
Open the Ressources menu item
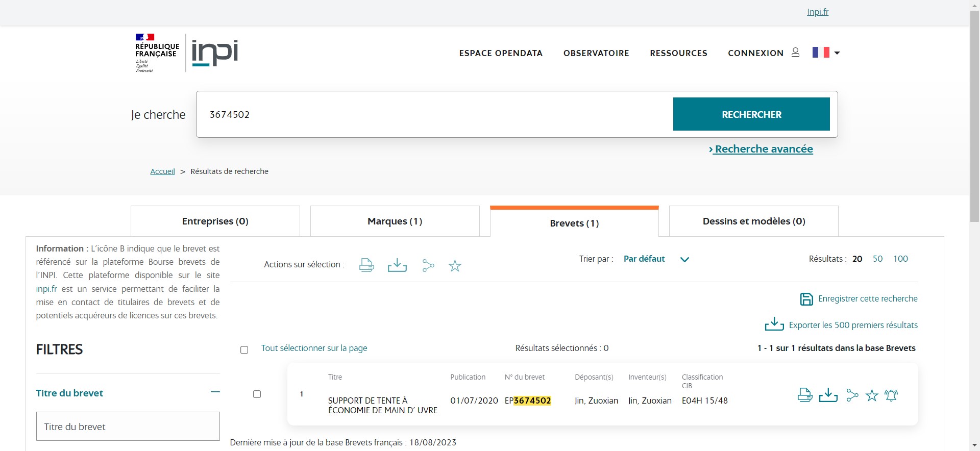click(x=678, y=53)
